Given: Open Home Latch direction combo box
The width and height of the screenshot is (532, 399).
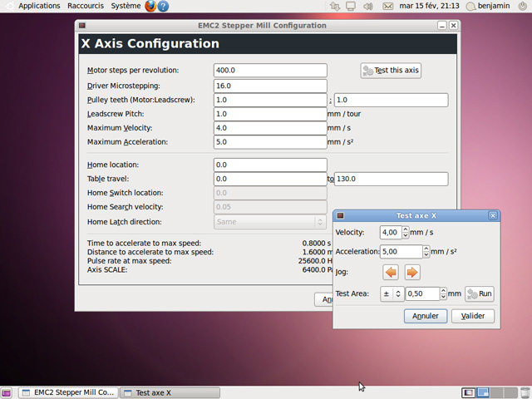Looking at the screenshot, I should point(270,222).
